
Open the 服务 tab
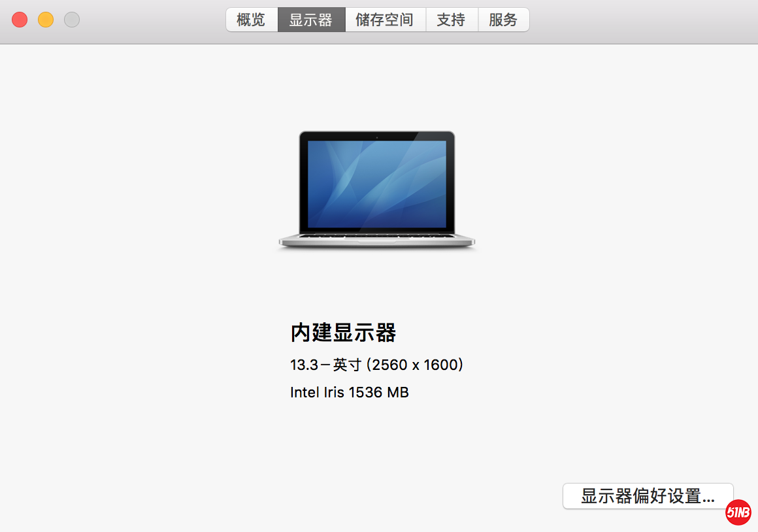tap(503, 20)
